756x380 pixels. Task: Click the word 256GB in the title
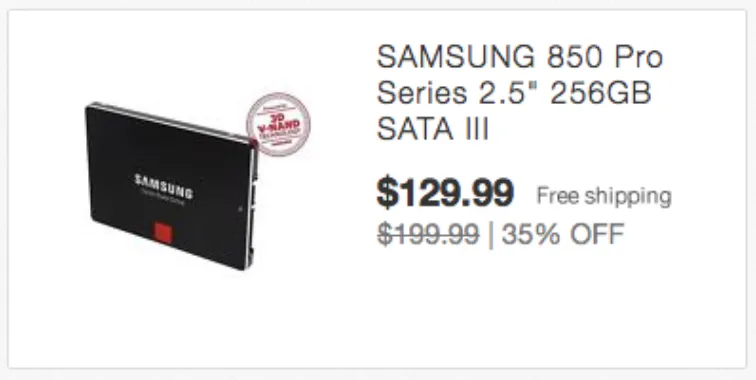coord(601,92)
